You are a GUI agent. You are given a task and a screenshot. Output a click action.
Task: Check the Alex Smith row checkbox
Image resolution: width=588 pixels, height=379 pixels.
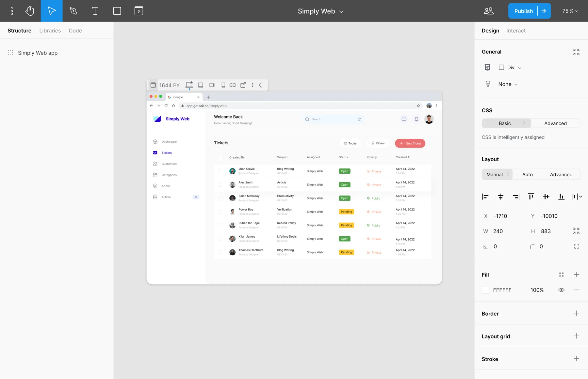(x=220, y=185)
